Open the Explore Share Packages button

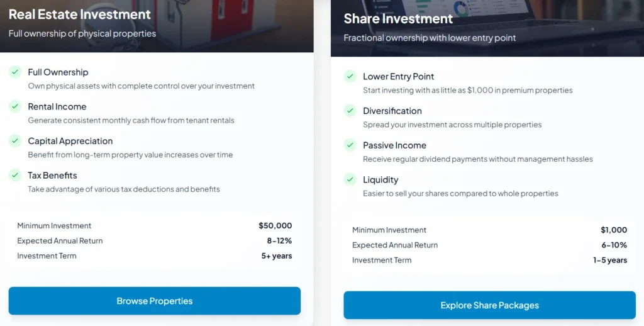(489, 305)
